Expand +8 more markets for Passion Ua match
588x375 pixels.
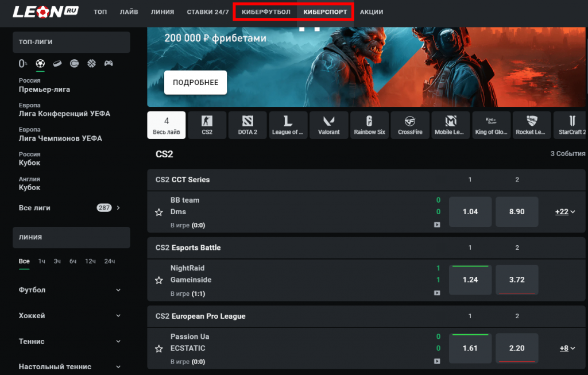567,349
